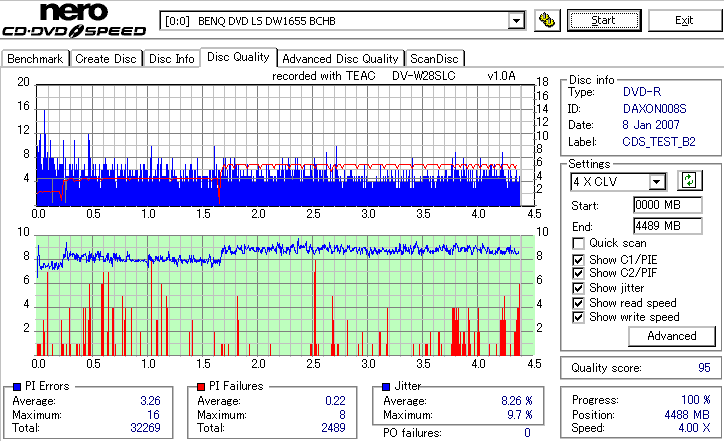Expand the 4 X CLV speed dropdown arrow

[x=656, y=182]
